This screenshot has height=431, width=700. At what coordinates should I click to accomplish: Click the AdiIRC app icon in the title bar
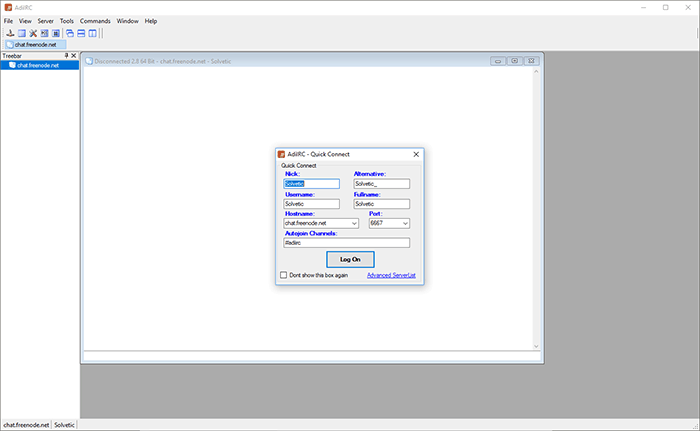click(x=8, y=8)
